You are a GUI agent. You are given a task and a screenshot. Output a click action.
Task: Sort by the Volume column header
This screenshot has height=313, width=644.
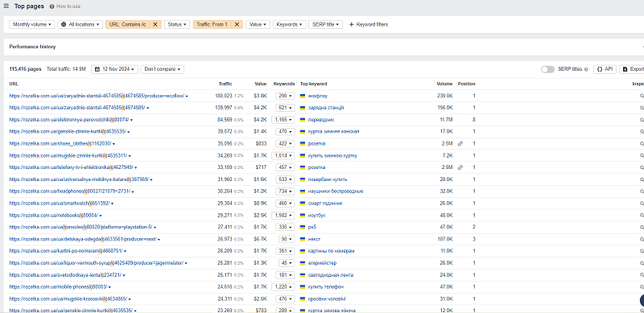point(444,84)
